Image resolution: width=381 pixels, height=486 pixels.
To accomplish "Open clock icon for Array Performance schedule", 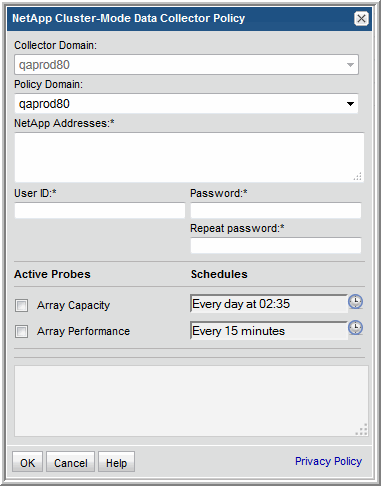I will pos(356,328).
